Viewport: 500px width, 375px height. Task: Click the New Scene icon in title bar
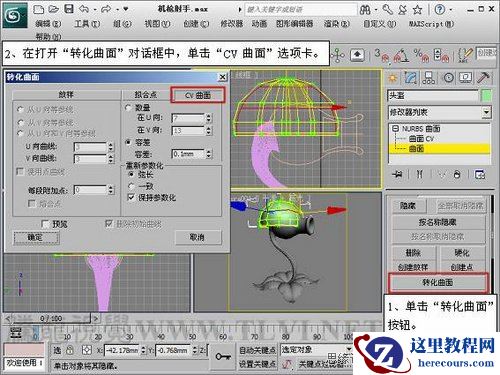click(39, 9)
